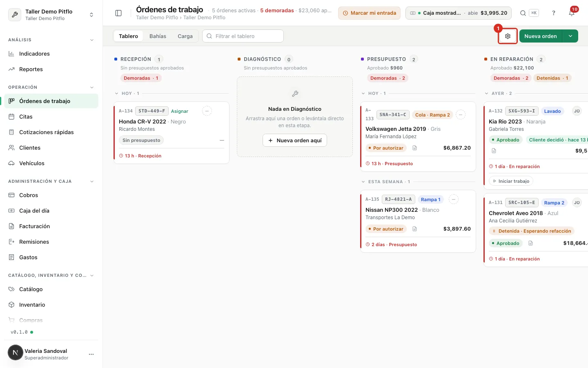
Task: Click Marcar mi entrada button
Action: pos(369,13)
